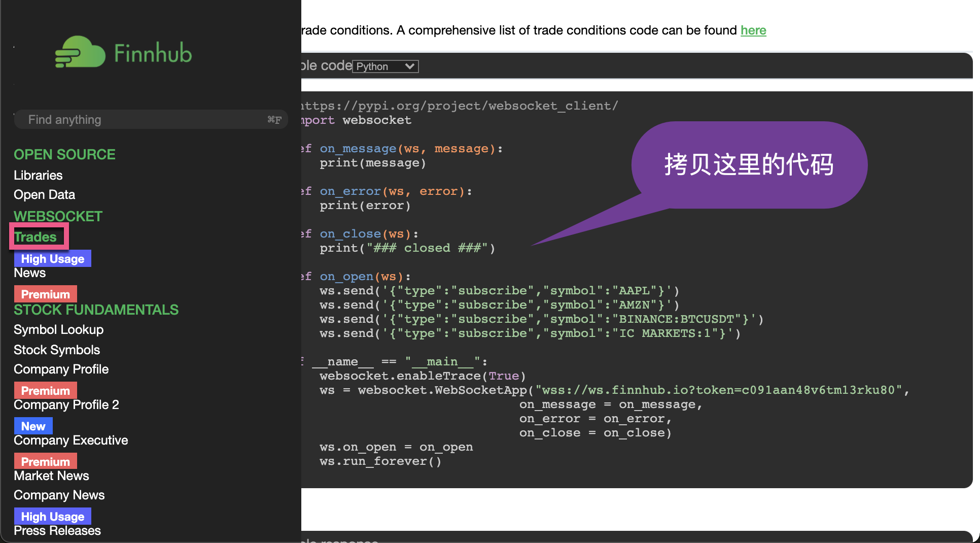Select Trades under WEBSOCKET

(35, 236)
